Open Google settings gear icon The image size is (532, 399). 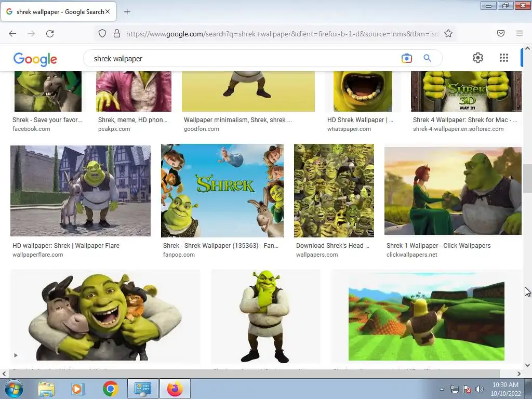(478, 58)
